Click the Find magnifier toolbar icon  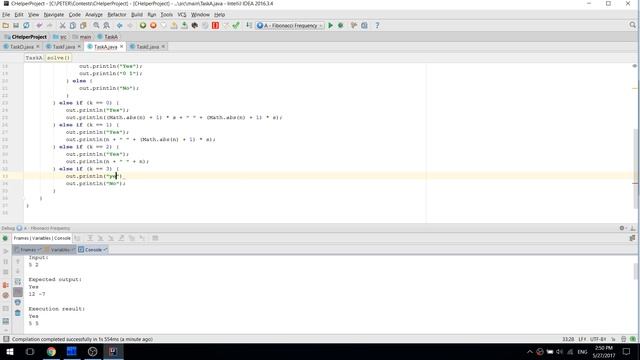point(96,25)
